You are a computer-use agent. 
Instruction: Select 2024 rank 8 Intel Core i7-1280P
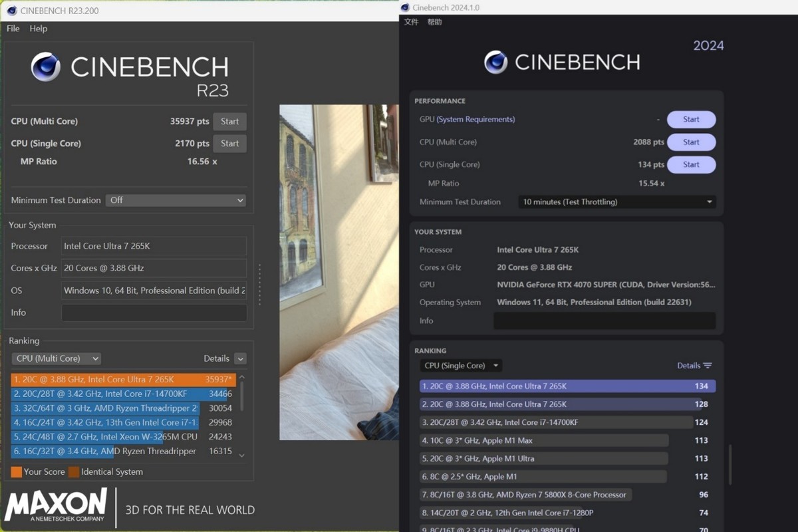tap(568, 513)
